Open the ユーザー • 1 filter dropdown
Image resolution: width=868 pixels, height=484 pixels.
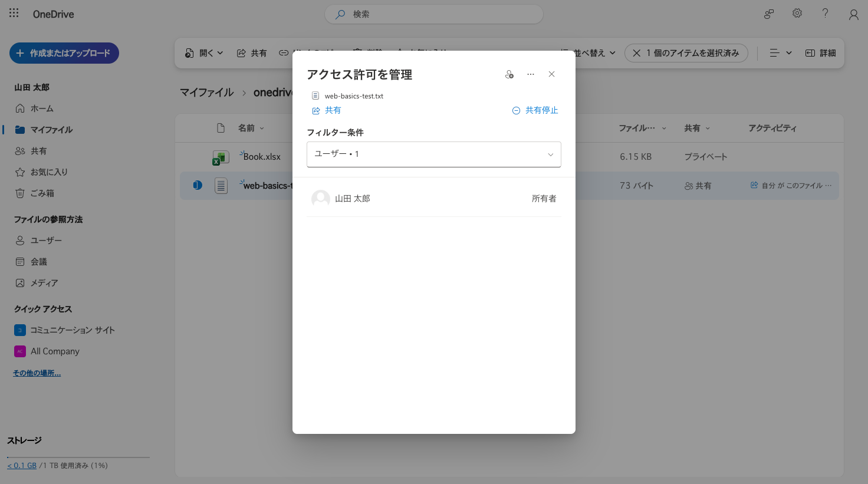coord(434,154)
